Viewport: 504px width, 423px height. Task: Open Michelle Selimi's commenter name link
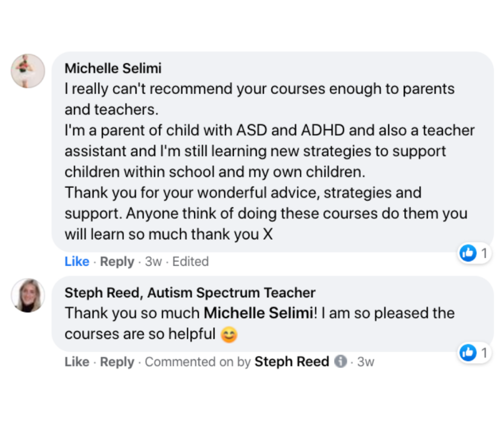(113, 68)
